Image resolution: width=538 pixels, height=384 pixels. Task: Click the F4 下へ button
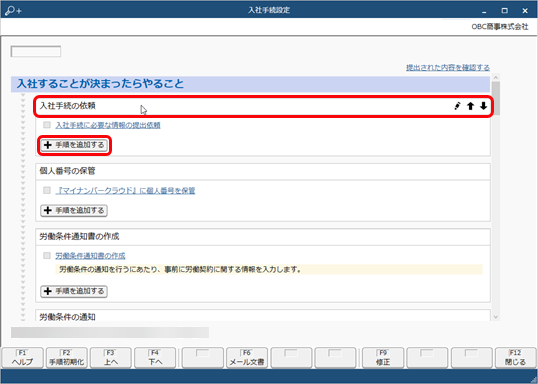155,358
